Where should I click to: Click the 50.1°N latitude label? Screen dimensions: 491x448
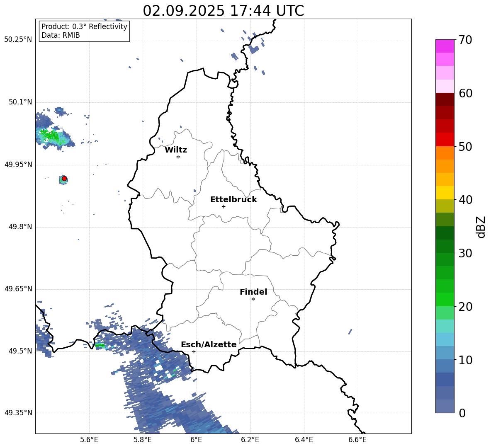click(x=20, y=102)
